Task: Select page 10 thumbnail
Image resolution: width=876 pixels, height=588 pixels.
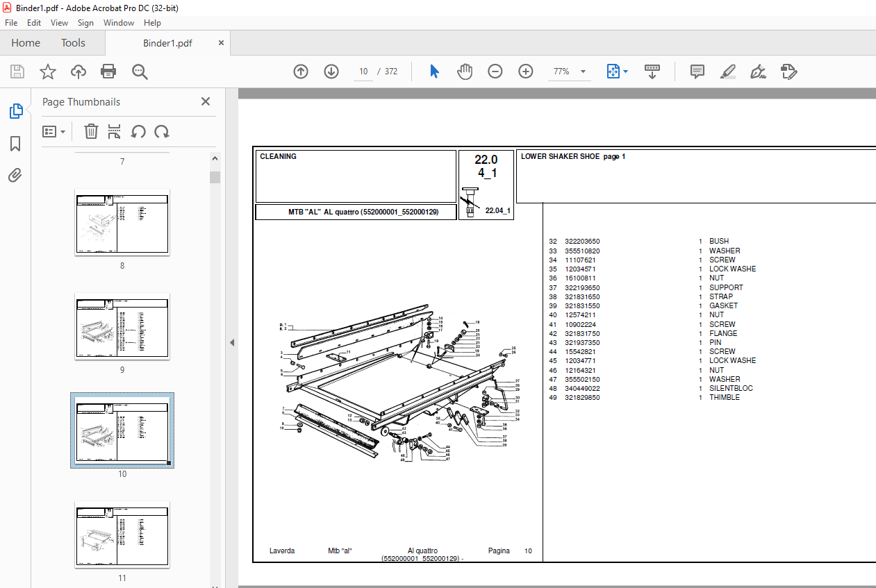Action: click(122, 430)
